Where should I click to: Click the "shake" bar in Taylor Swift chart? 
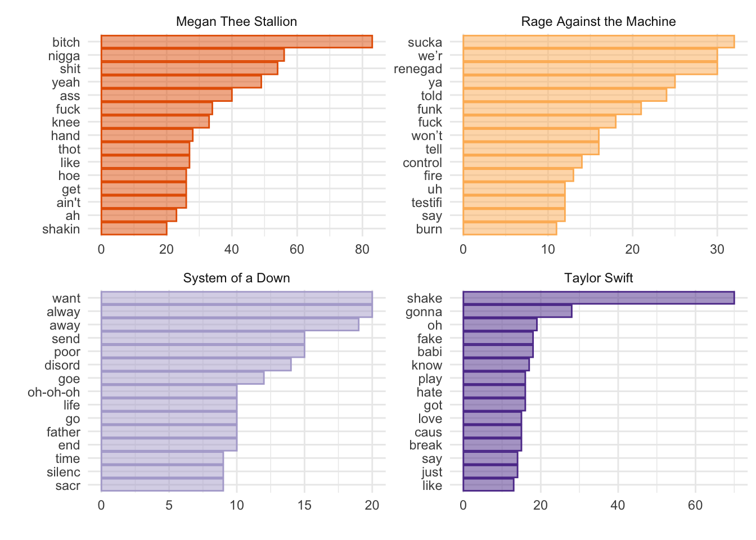598,298
